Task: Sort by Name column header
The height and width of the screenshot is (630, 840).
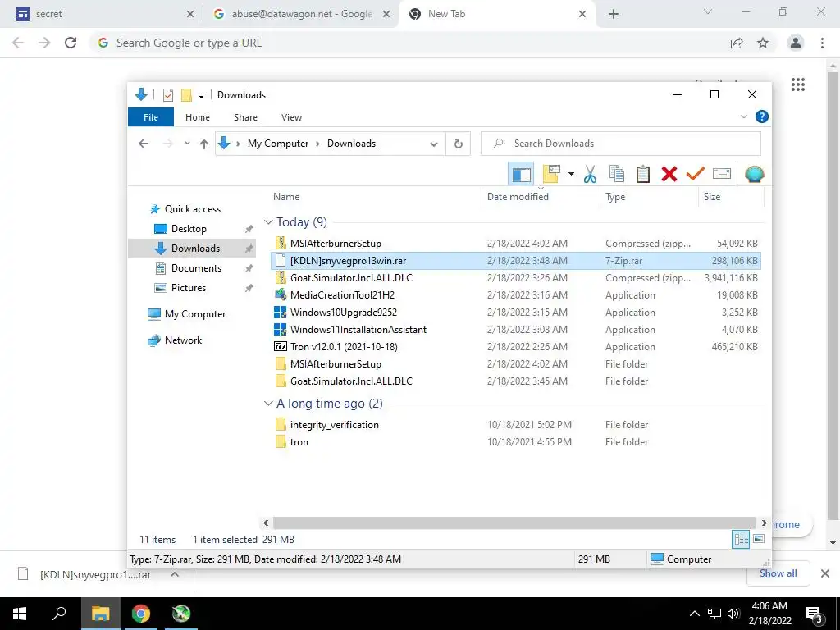Action: pyautogui.click(x=286, y=197)
